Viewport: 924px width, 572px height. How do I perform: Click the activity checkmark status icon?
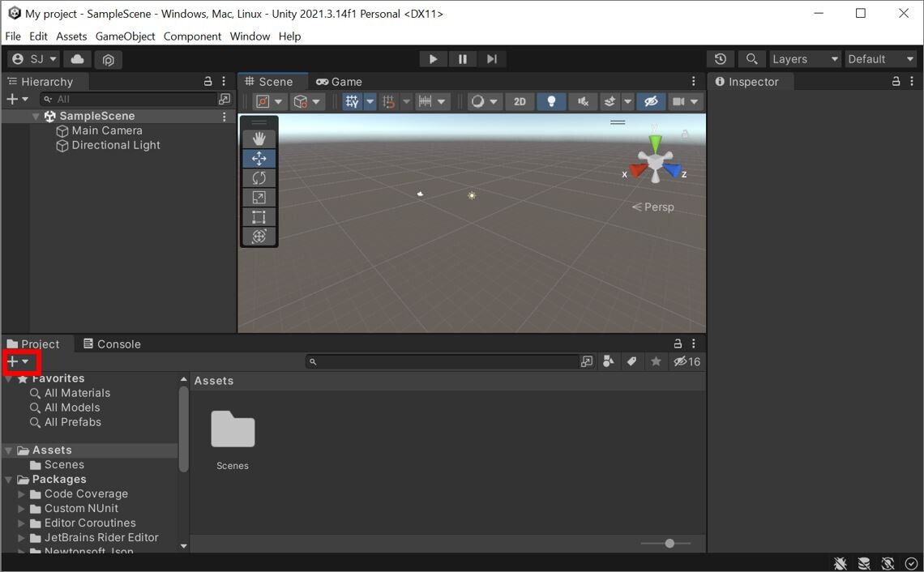coord(911,563)
